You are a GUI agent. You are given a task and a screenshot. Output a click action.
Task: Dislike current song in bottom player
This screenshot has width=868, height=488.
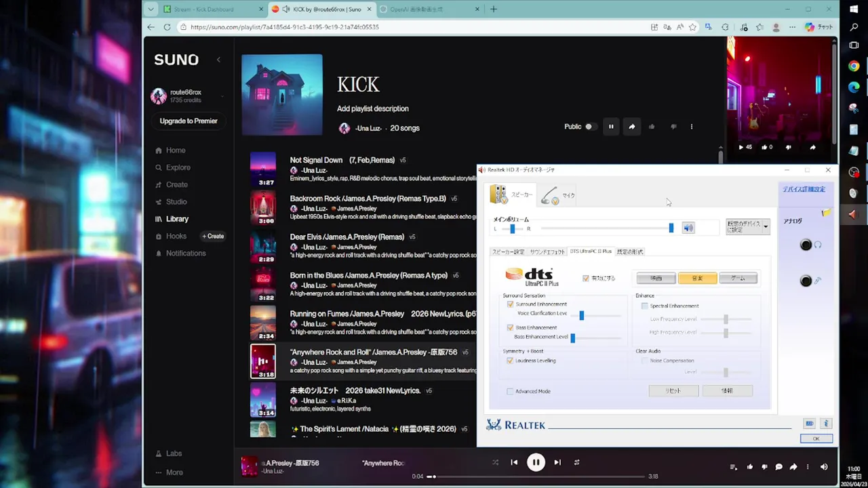pos(764,467)
